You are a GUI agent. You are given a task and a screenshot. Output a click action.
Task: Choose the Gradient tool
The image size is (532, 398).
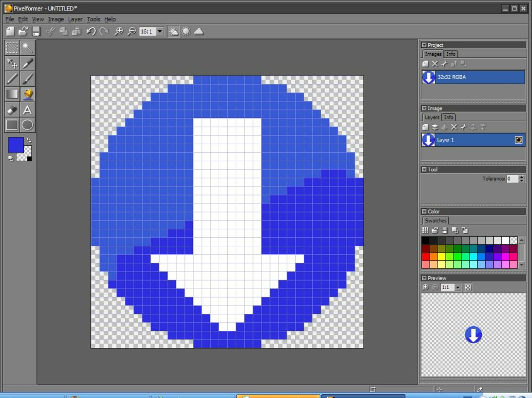coord(12,94)
